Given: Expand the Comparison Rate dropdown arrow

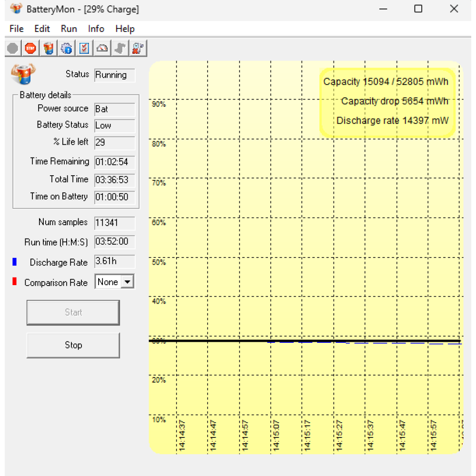Looking at the screenshot, I should 127,282.
